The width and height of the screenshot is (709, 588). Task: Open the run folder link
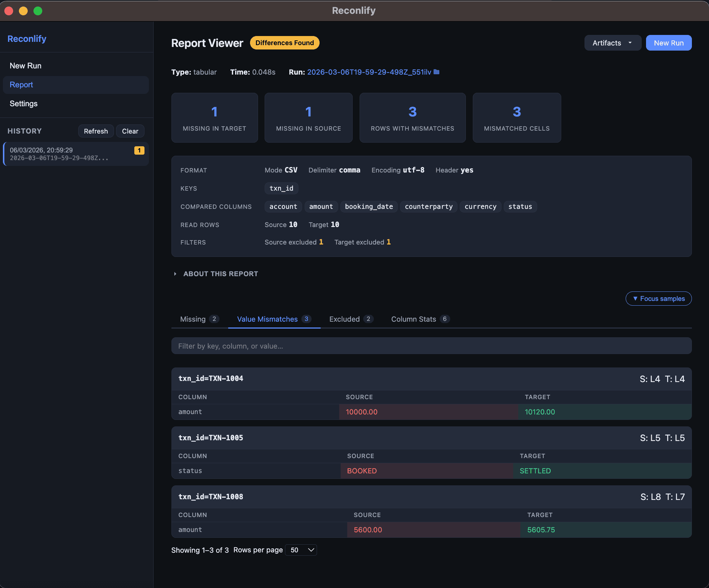coord(369,72)
